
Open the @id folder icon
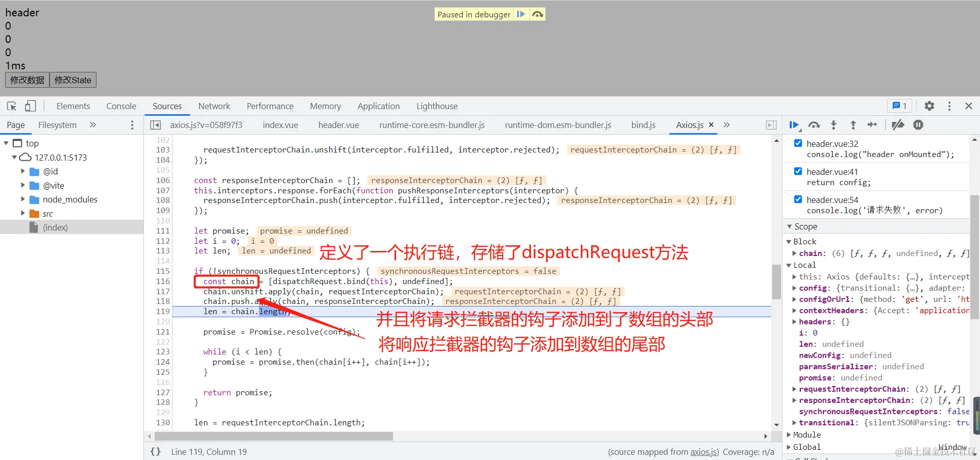(x=35, y=171)
